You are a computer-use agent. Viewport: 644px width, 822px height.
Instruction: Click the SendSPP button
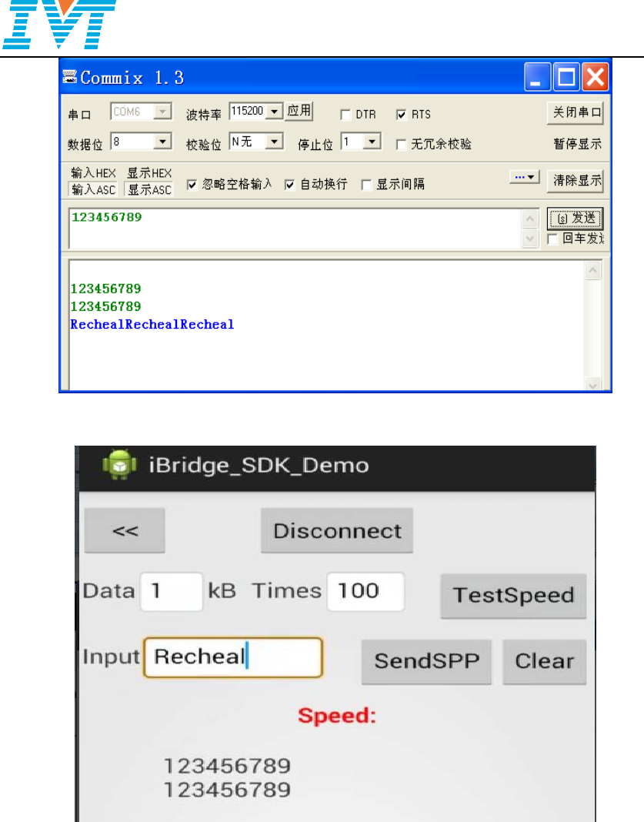coord(426,662)
